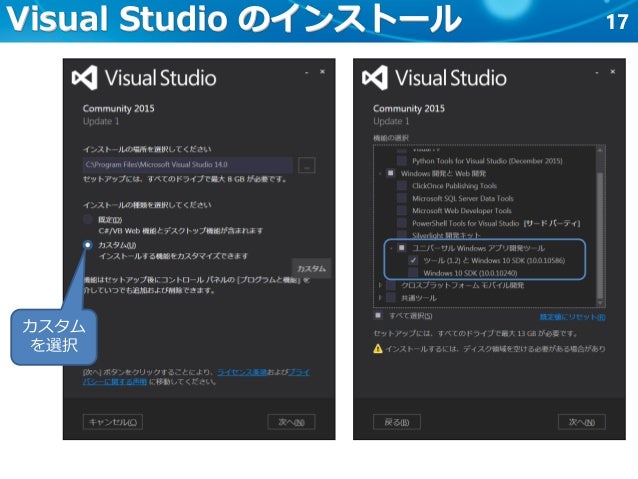The width and height of the screenshot is (638, 479).
Task: Click 次へ (Next) in the left installer window
Action: click(x=291, y=422)
